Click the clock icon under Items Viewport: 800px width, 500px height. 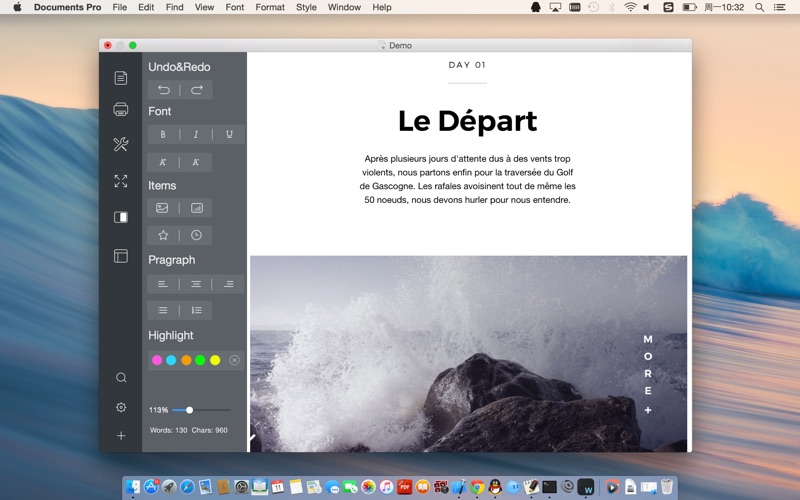point(196,235)
